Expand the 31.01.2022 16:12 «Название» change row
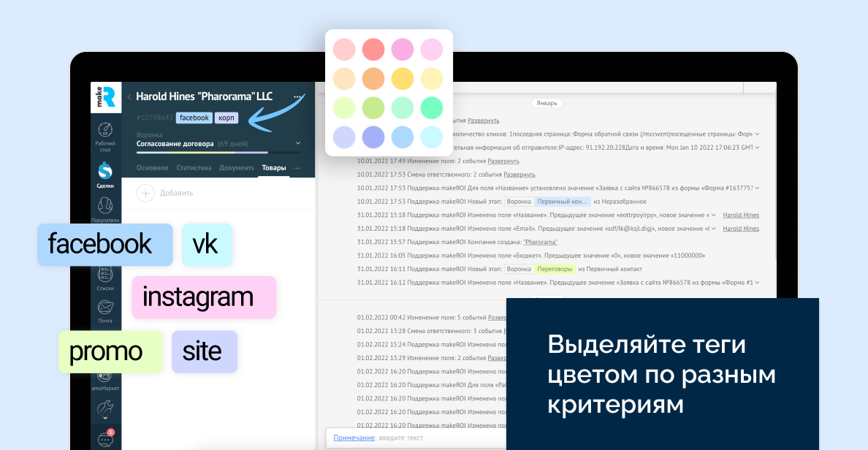The width and height of the screenshot is (868, 450). 757,282
